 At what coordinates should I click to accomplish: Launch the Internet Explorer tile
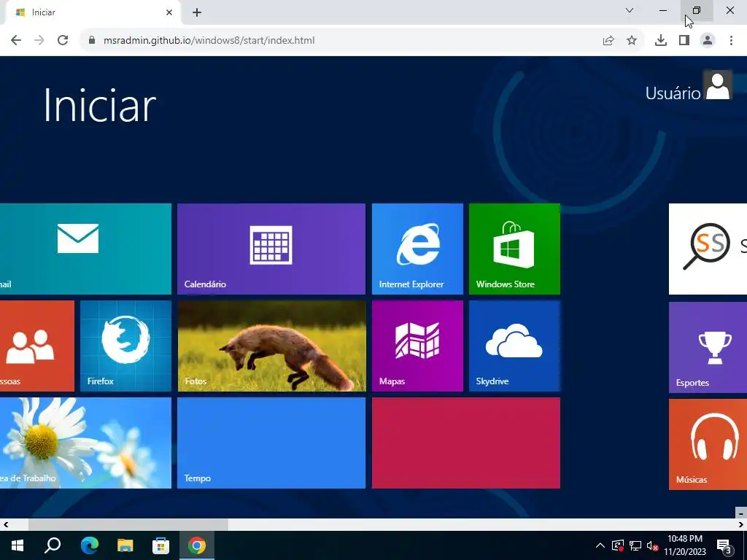(417, 249)
